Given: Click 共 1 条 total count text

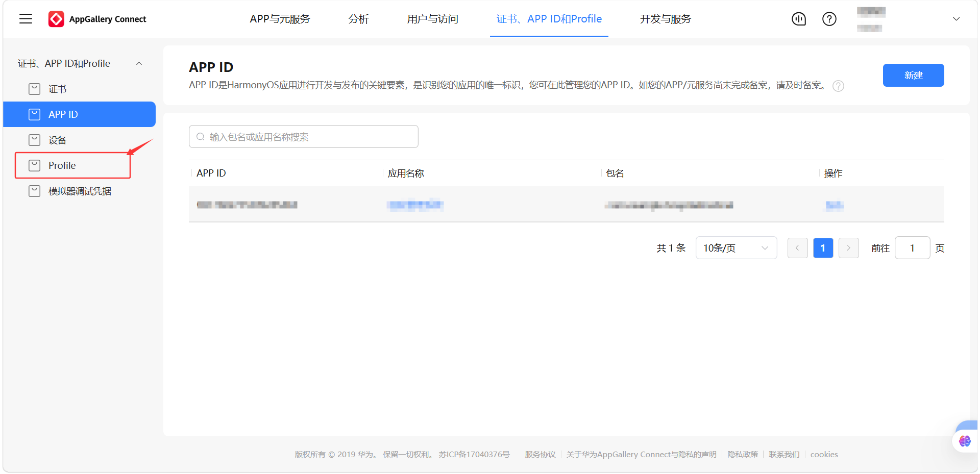Looking at the screenshot, I should 671,248.
